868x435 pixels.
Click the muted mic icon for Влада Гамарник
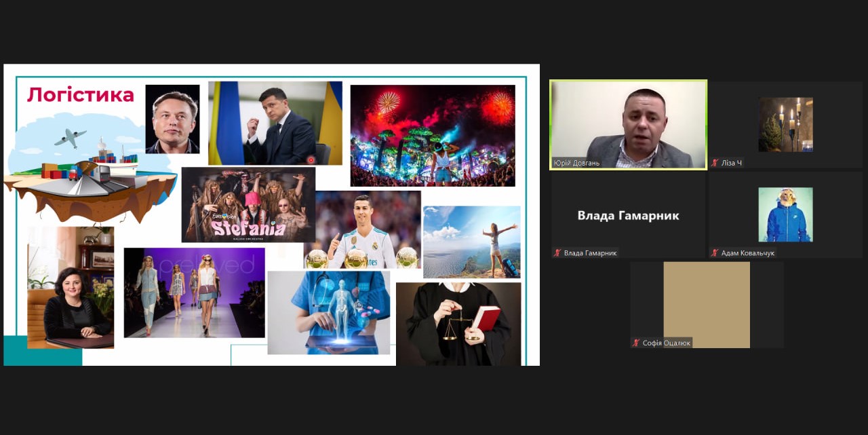coord(557,253)
